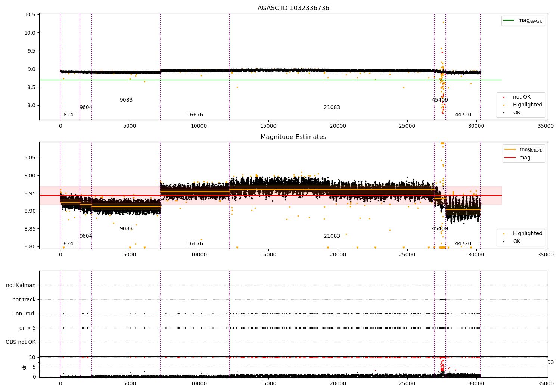Click the 'dr' axis label in bottom panel

click(x=24, y=367)
